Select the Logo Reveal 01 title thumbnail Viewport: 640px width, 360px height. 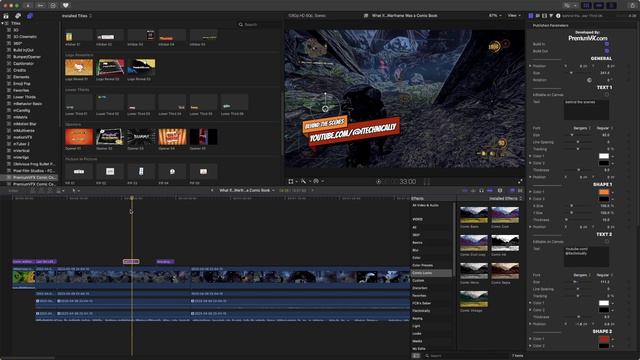click(x=79, y=67)
